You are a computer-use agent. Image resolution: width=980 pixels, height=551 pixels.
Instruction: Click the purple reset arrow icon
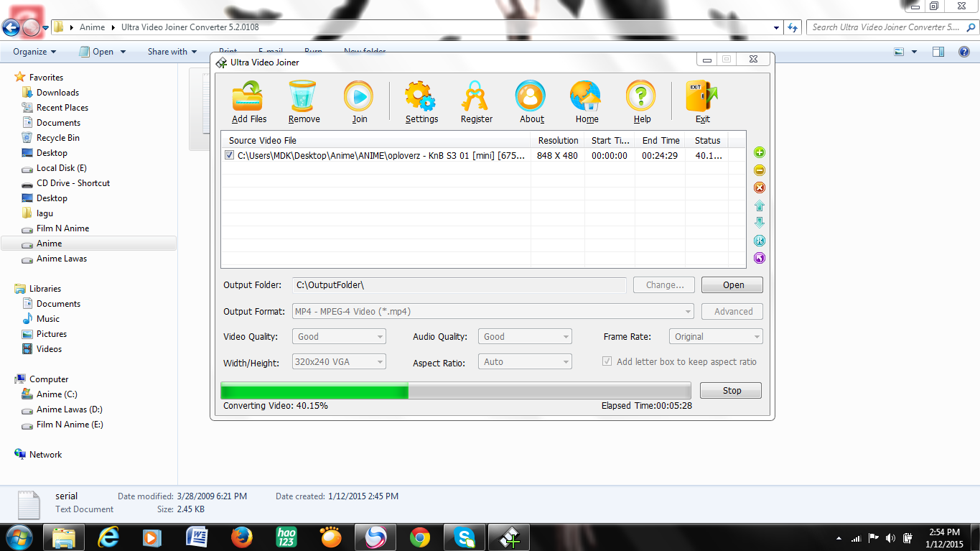pos(760,258)
